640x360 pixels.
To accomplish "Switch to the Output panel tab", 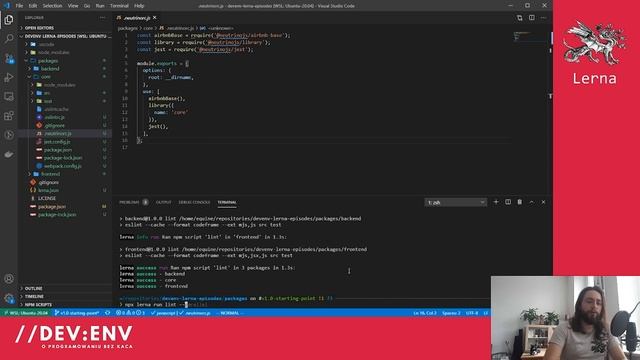I will pyautogui.click(x=163, y=202).
